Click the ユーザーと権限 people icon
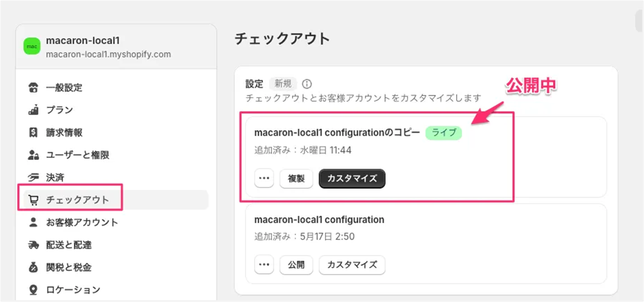Screen dimensions: 644x302 (x=33, y=155)
